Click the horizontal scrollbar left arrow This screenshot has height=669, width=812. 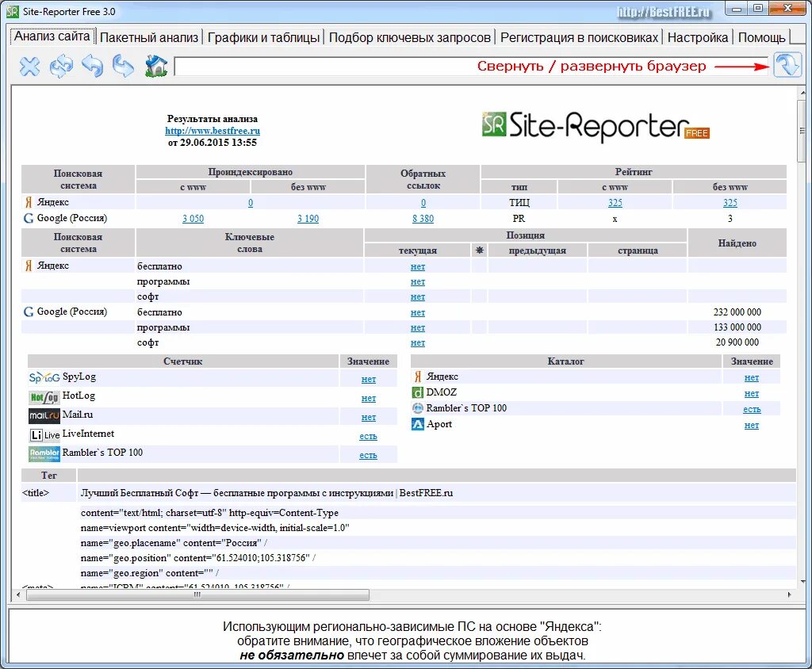pyautogui.click(x=18, y=594)
